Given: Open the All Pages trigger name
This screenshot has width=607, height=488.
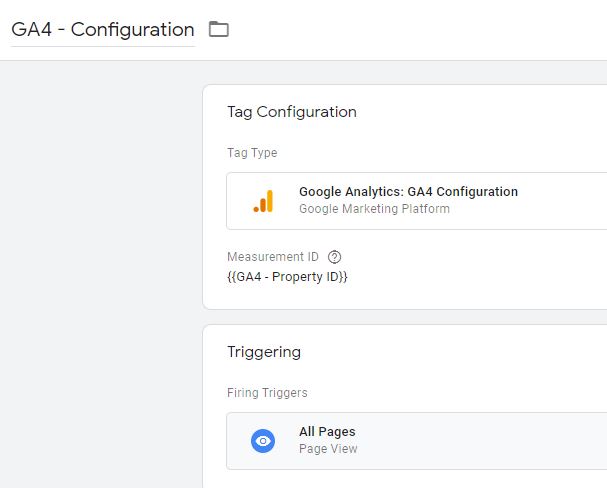Looking at the screenshot, I should [327, 432].
